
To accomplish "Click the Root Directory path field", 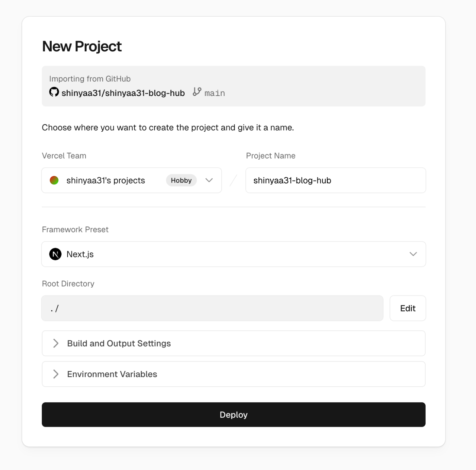I will pyautogui.click(x=212, y=308).
